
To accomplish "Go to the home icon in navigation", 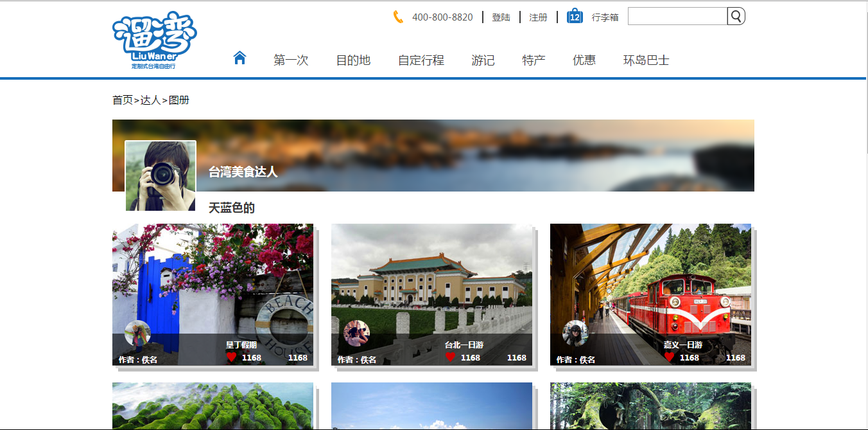I will pyautogui.click(x=240, y=58).
